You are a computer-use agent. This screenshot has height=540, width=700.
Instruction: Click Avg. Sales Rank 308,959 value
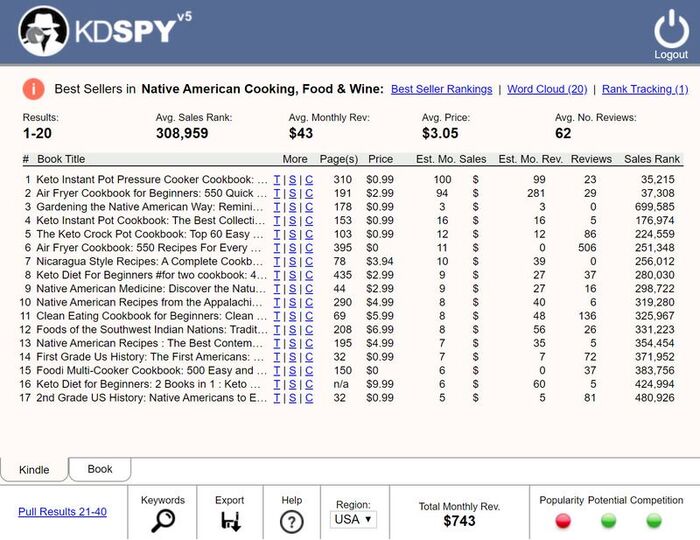pos(182,133)
